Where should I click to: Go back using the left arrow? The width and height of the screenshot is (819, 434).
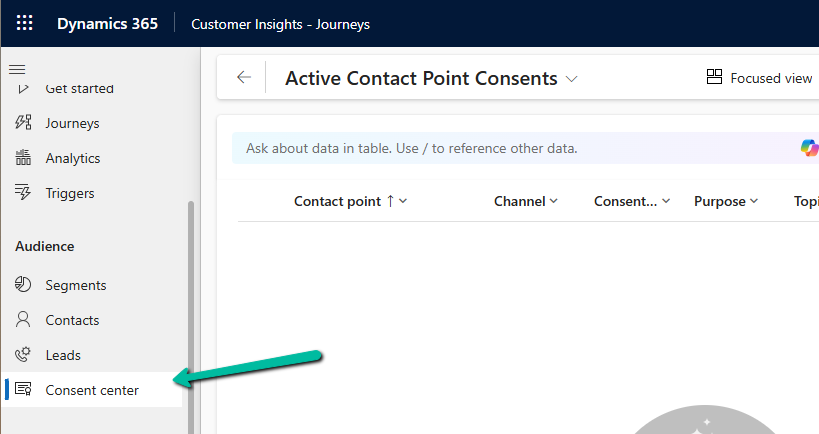(244, 77)
